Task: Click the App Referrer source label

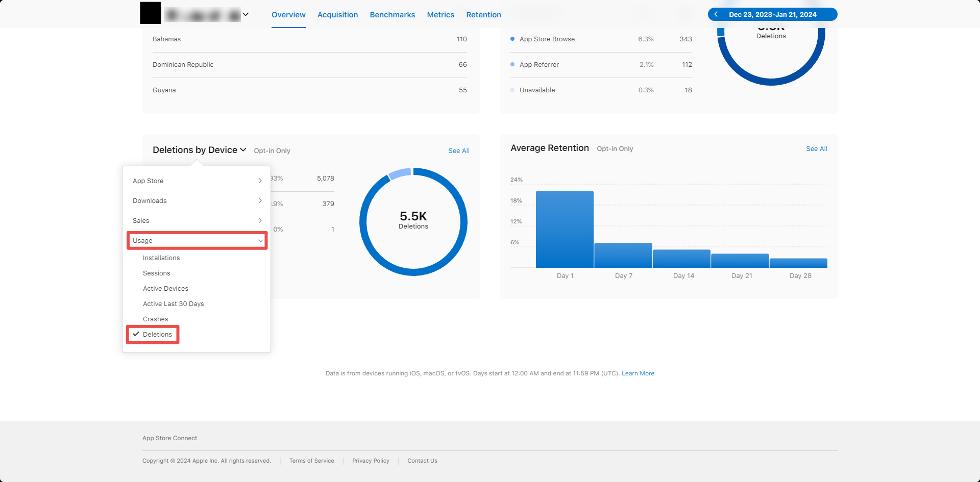Action: 539,65
